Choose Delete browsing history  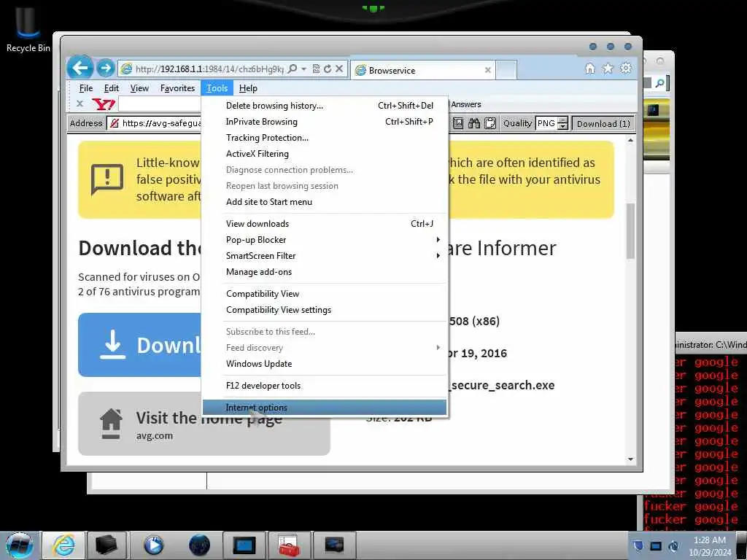tap(325, 106)
